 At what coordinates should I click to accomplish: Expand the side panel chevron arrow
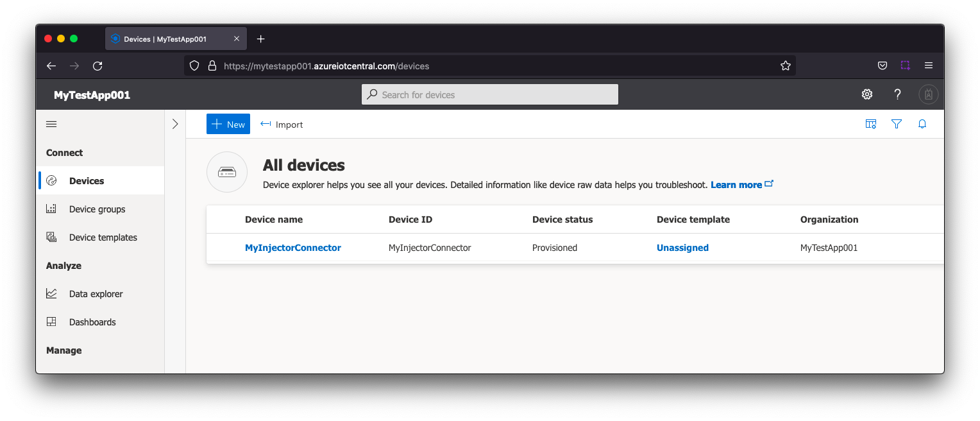click(175, 125)
